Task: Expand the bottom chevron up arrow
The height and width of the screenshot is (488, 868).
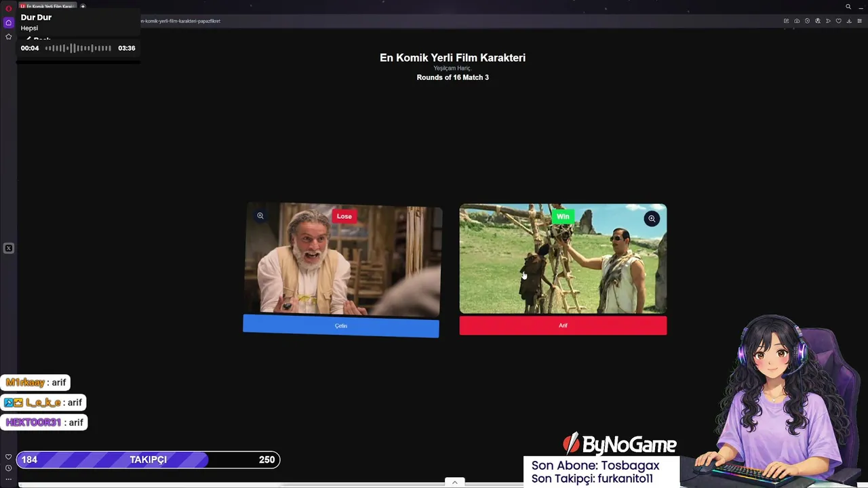Action: (455, 483)
